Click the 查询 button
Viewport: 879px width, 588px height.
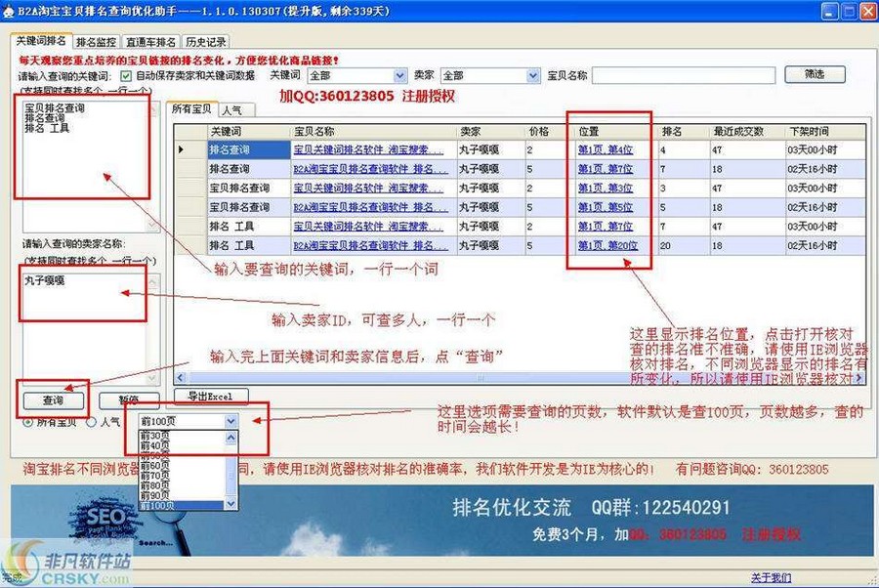click(x=54, y=400)
